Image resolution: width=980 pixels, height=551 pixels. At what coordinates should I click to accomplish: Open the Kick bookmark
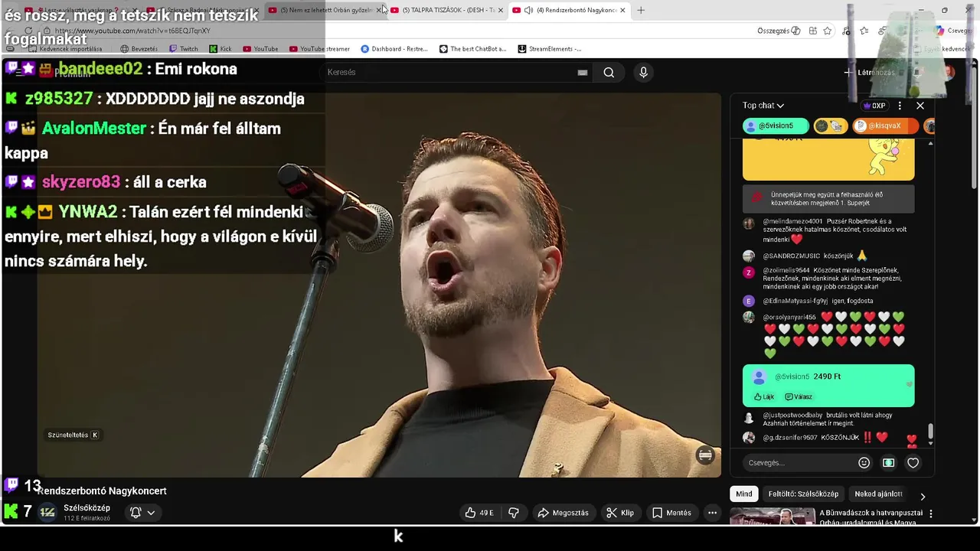point(220,49)
